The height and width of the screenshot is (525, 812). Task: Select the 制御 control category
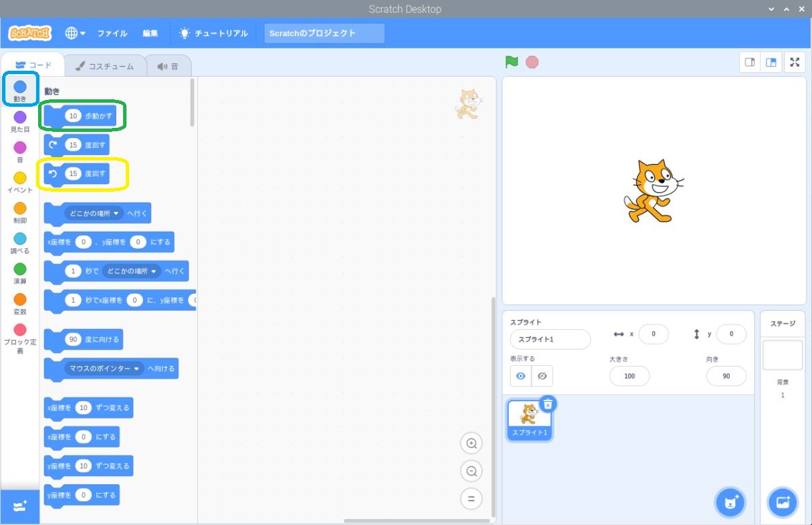coord(20,213)
